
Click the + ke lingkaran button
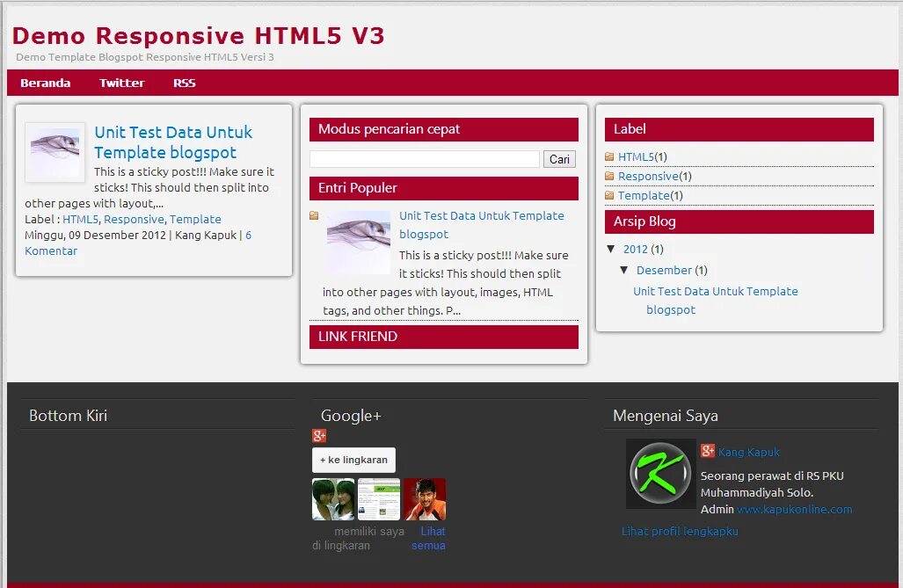(353, 461)
